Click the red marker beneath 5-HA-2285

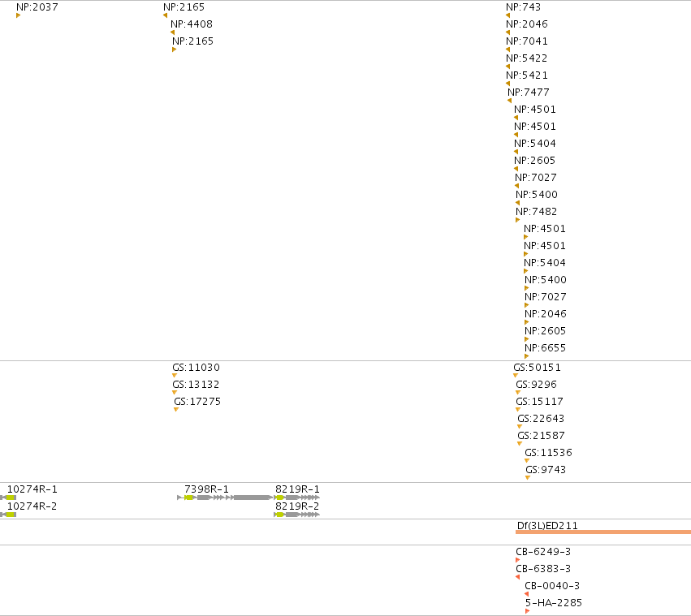pyautogui.click(x=527, y=611)
